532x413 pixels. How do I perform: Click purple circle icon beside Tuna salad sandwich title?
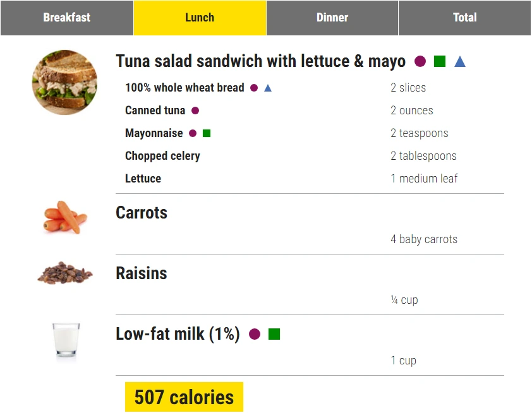420,61
